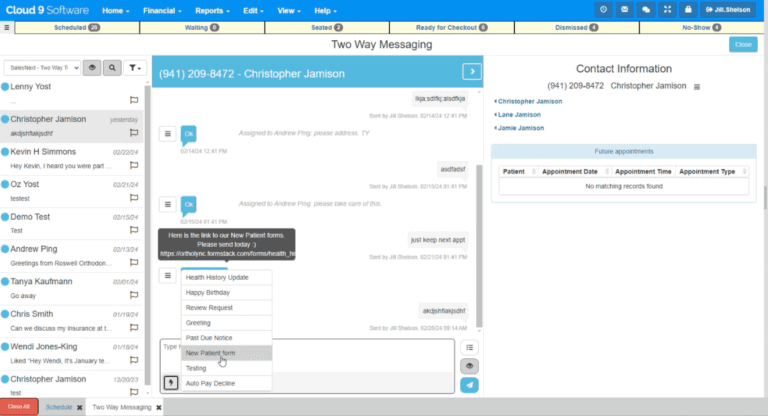Image resolution: width=768 pixels, height=416 pixels.
Task: Flag the selected Christopher Jamison conversation
Action: [134, 133]
